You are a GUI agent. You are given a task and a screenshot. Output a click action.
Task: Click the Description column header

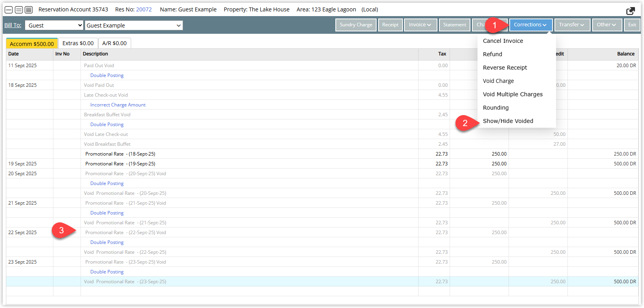(x=249, y=54)
